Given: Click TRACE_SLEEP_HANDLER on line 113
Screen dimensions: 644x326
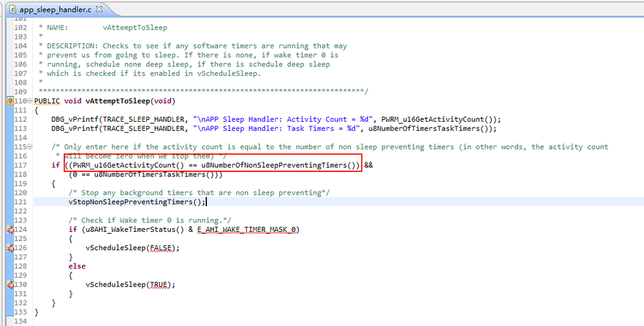Looking at the screenshot, I should tap(143, 128).
